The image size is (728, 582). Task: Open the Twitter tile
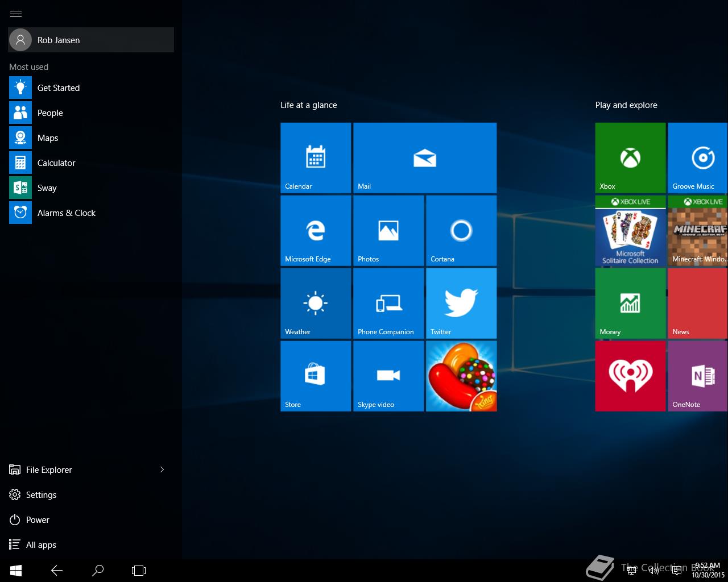[461, 303]
